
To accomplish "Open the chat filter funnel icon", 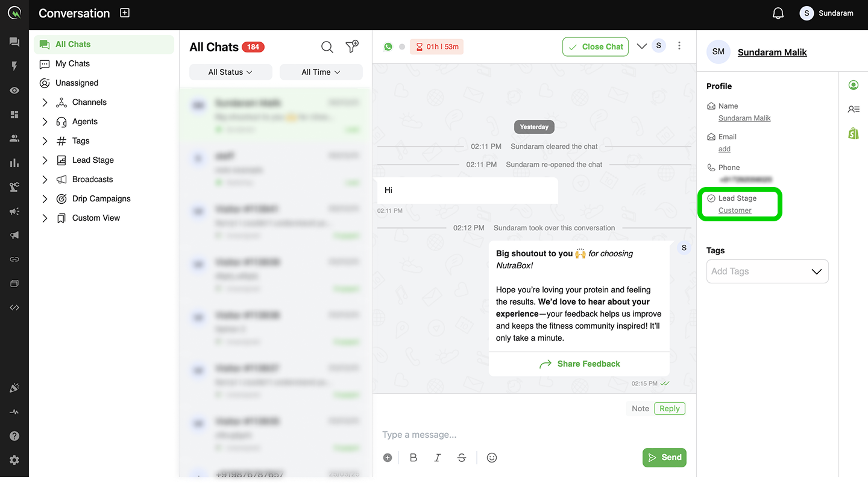I will coord(352,46).
